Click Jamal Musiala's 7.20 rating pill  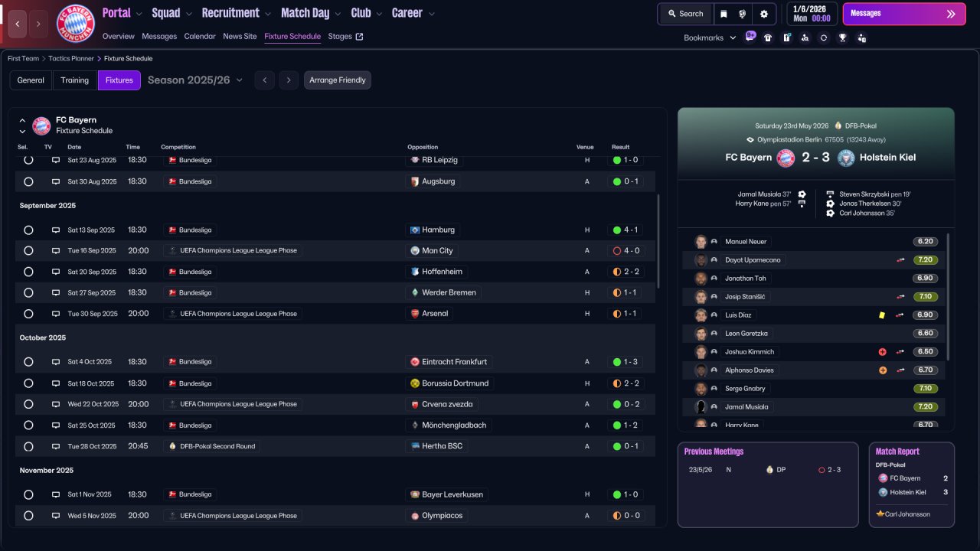pos(925,407)
